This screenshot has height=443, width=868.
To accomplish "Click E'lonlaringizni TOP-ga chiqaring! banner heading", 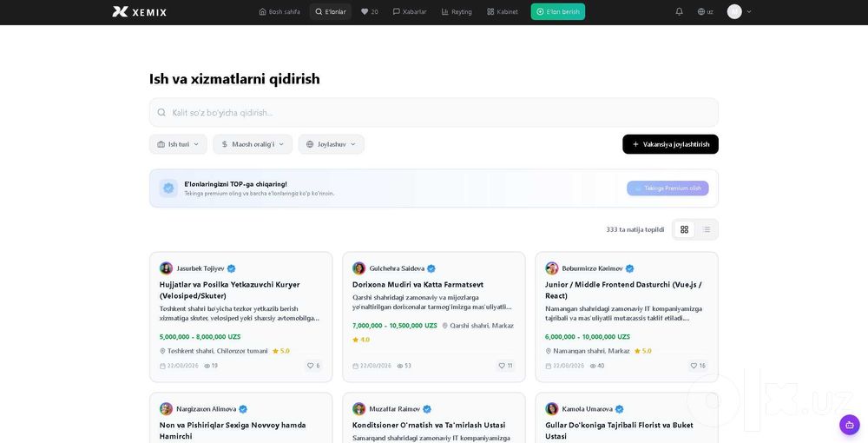I will (x=236, y=184).
